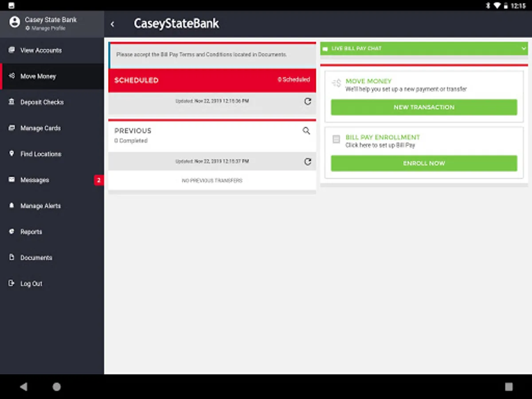This screenshot has width=532, height=399.
Task: Click the Log Out icon
Action: point(12,284)
